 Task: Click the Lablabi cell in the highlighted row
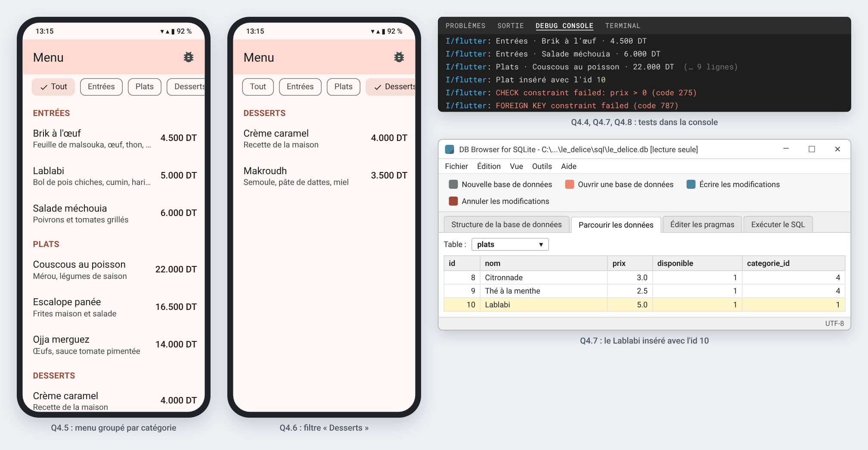pyautogui.click(x=544, y=305)
